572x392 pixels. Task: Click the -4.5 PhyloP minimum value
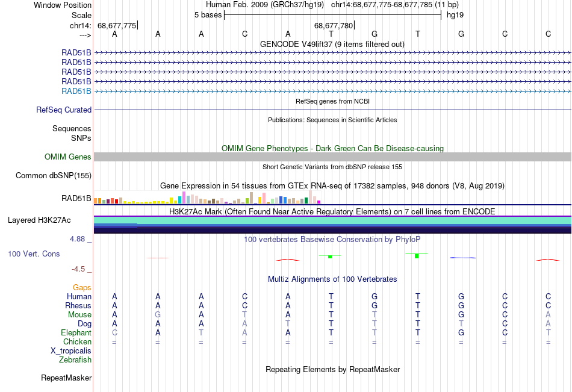pyautogui.click(x=78, y=269)
